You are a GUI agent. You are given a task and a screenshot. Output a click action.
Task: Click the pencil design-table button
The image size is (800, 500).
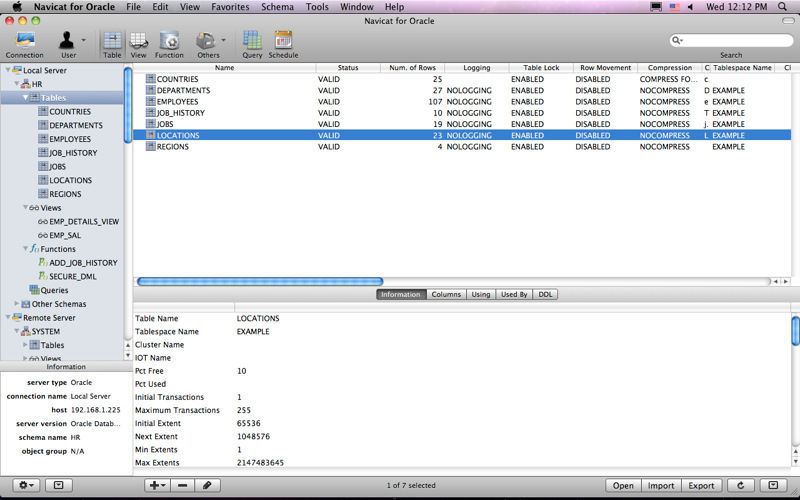pyautogui.click(x=207, y=485)
